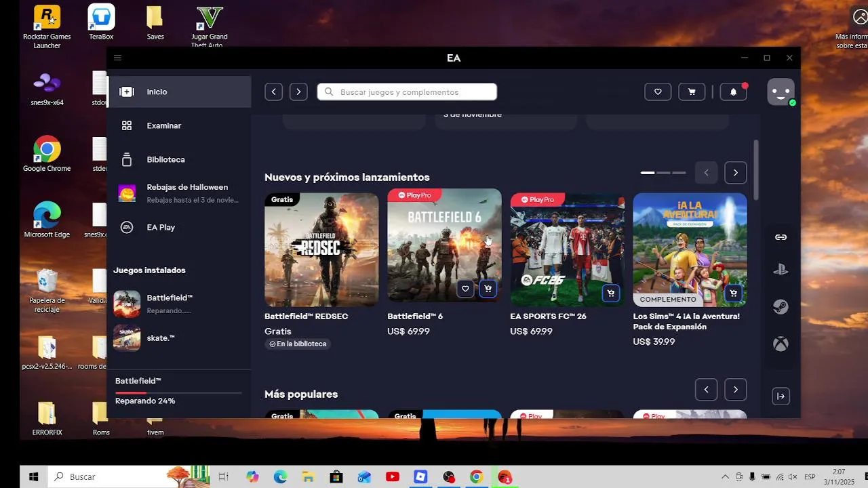868x488 pixels.
Task: Open Task View on the taskbar
Action: tap(224, 476)
